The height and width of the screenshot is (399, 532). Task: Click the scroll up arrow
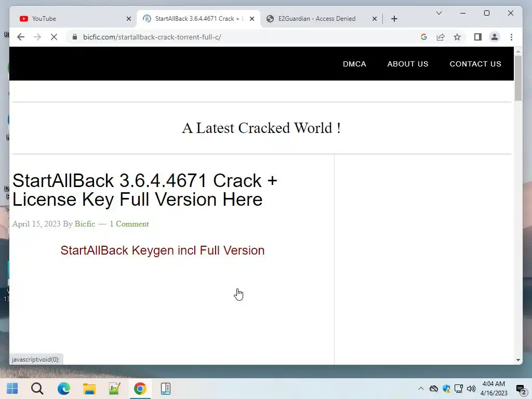[x=518, y=51]
